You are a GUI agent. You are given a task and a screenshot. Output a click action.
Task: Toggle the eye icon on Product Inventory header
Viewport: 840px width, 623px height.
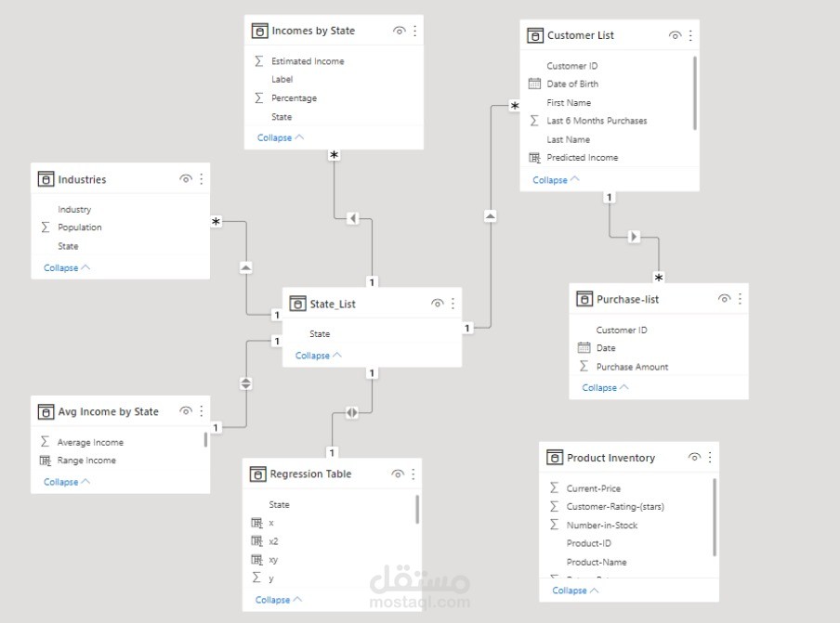tap(694, 457)
